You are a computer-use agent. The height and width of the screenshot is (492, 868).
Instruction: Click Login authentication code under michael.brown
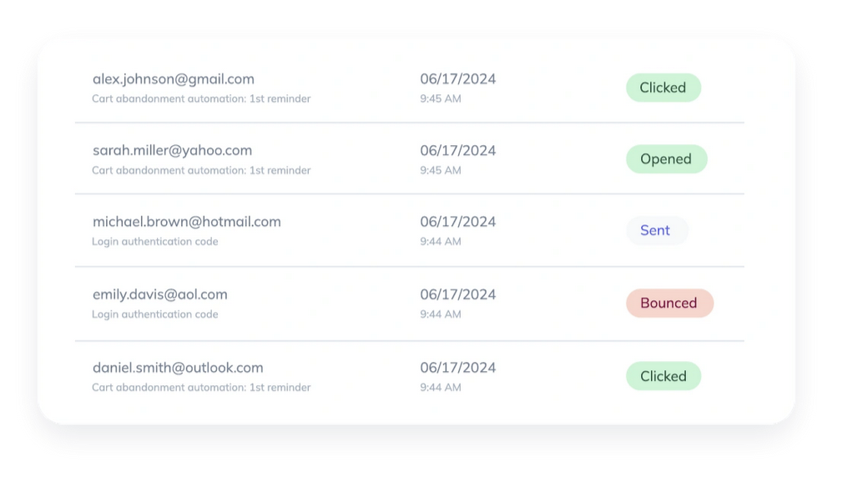[155, 242]
